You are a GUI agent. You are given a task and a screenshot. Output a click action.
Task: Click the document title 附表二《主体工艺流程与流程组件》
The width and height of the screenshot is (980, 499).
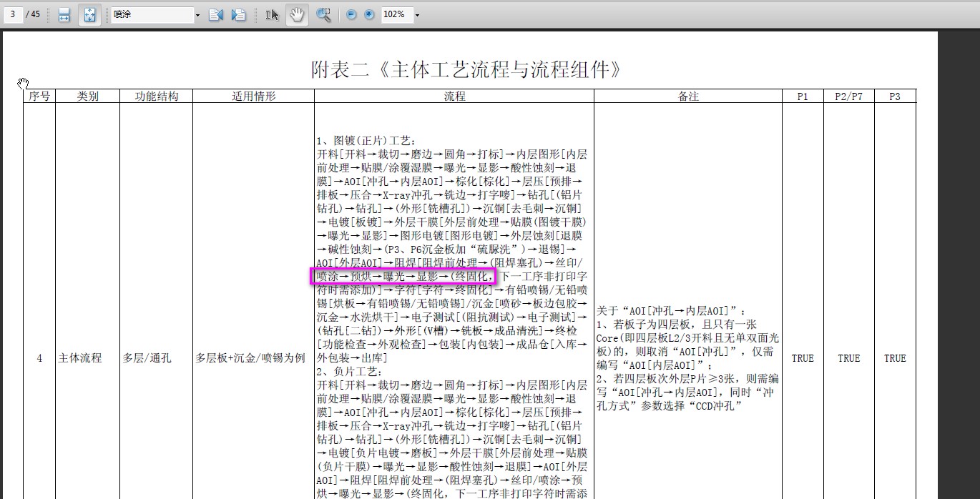[x=466, y=69]
